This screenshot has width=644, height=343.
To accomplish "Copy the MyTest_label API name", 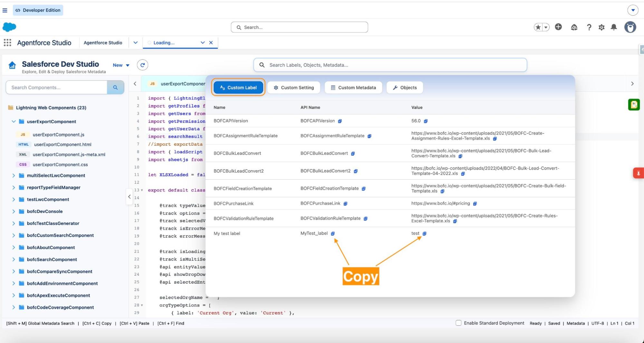I will 333,234.
